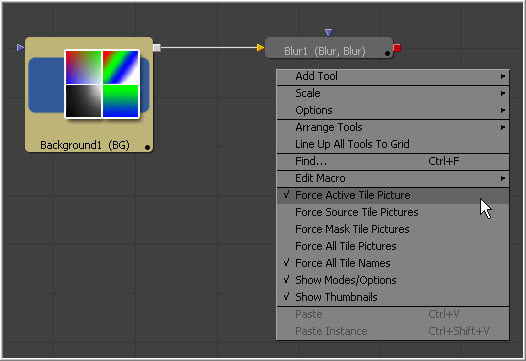Click Background1's white output connector
Screen dimensions: 526x361
tap(157, 48)
